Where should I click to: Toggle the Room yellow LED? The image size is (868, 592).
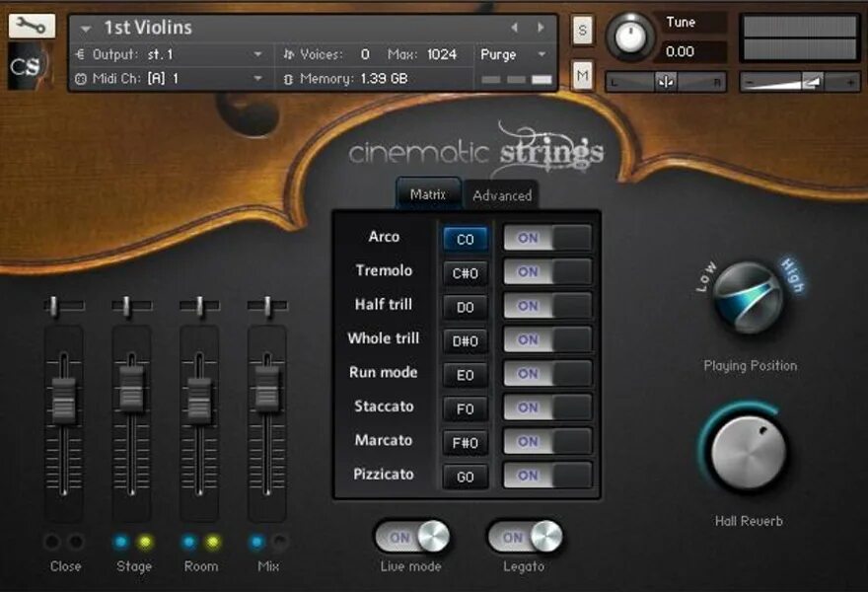(x=213, y=542)
